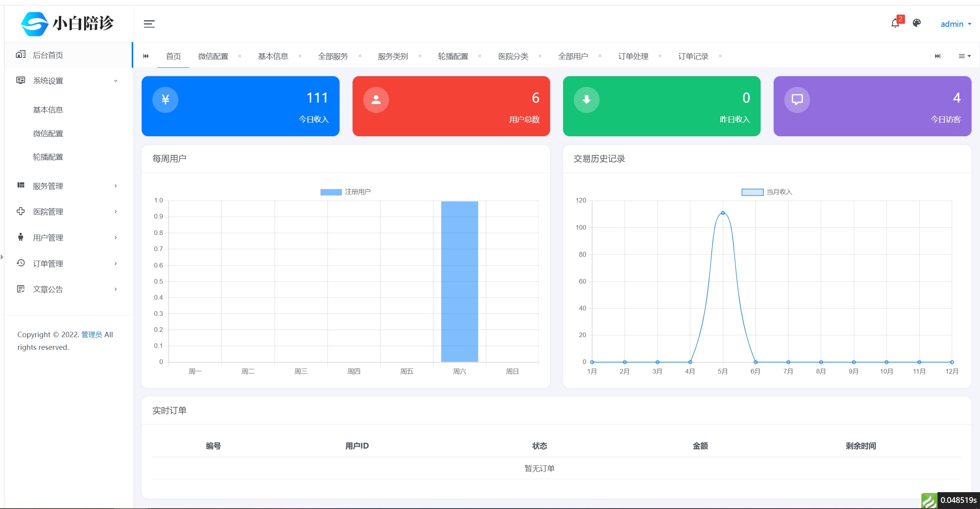Switch to the 微信配置 tab
The height and width of the screenshot is (509, 980).
[x=213, y=56]
